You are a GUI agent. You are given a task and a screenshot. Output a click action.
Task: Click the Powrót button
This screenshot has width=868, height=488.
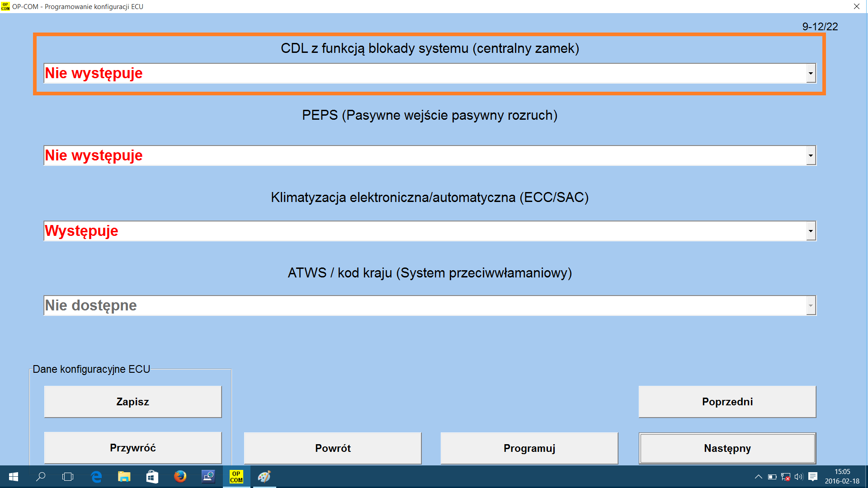333,448
